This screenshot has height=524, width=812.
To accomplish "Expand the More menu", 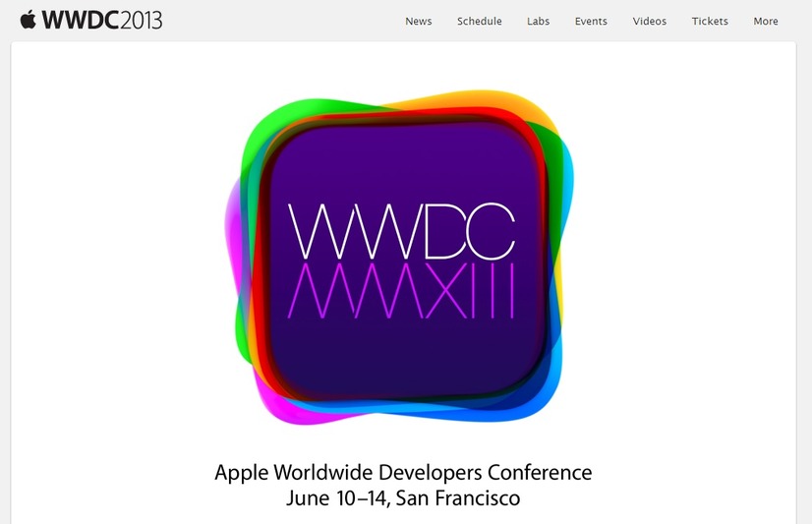I will (x=765, y=22).
